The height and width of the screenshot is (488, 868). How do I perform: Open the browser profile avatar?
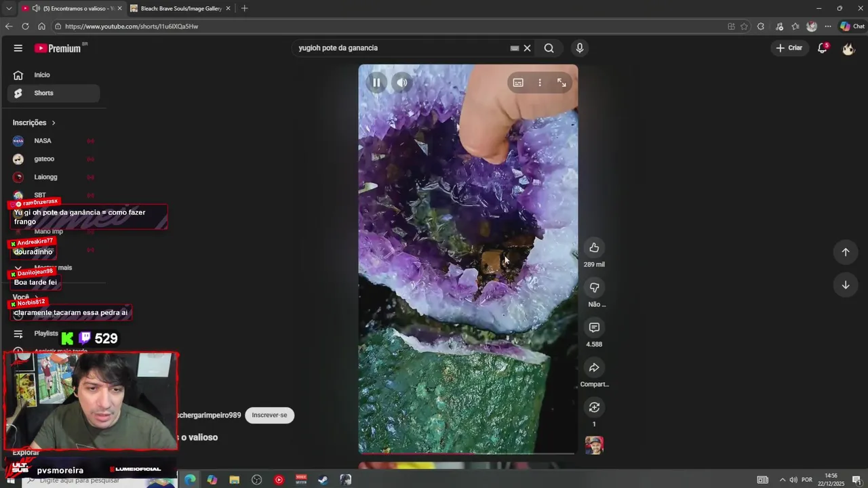[812, 26]
